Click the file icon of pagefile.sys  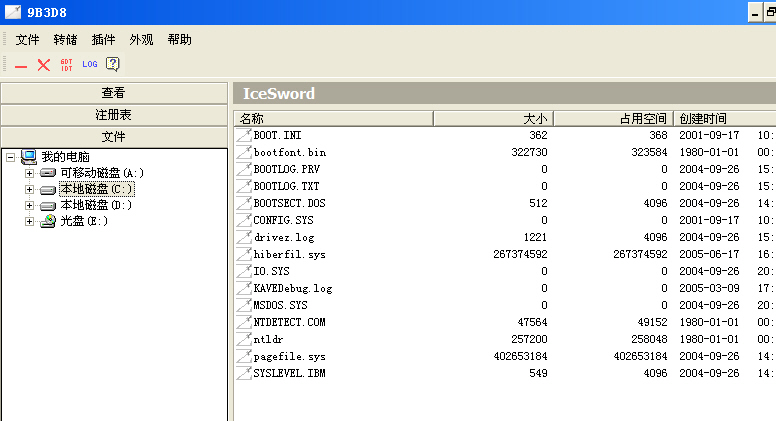tap(243, 356)
